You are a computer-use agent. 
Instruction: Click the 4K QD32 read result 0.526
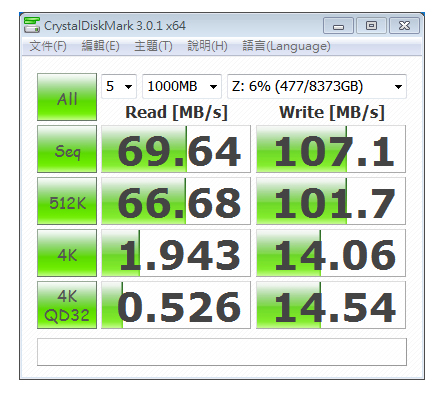[x=176, y=305]
